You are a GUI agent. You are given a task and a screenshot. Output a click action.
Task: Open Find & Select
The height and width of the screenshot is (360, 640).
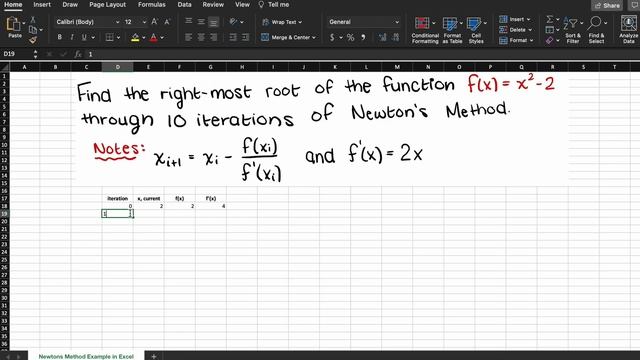click(596, 30)
